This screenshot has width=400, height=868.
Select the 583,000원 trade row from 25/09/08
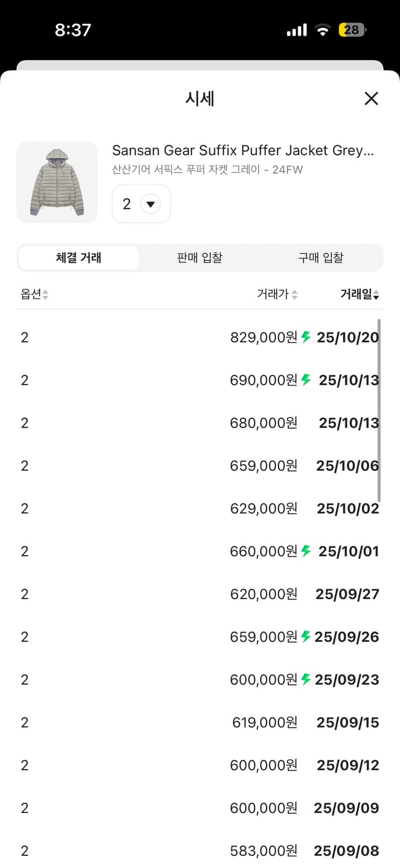(199, 851)
